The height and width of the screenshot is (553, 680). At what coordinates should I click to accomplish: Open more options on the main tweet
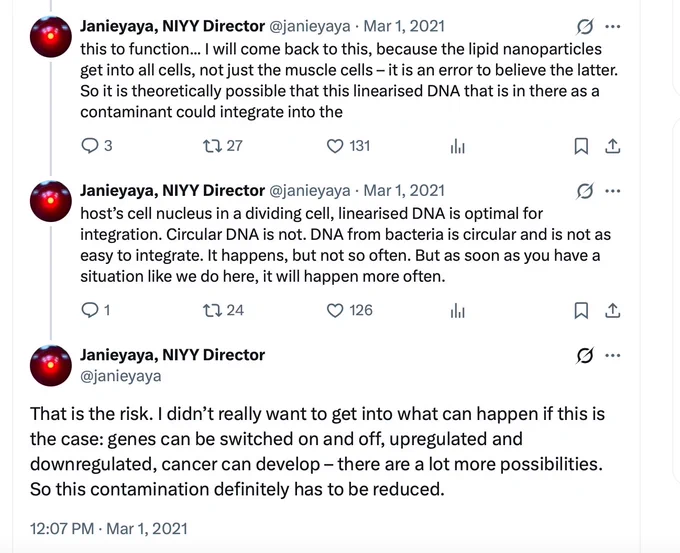pos(612,355)
